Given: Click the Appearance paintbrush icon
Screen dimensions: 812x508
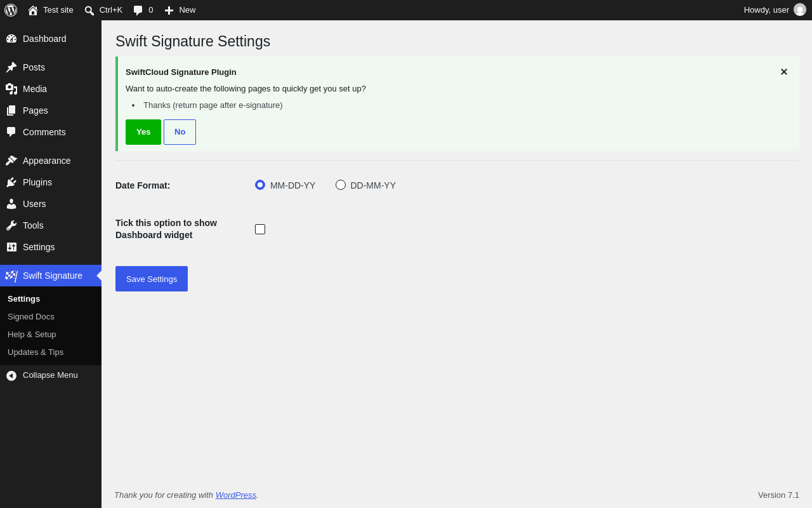Looking at the screenshot, I should click(11, 161).
